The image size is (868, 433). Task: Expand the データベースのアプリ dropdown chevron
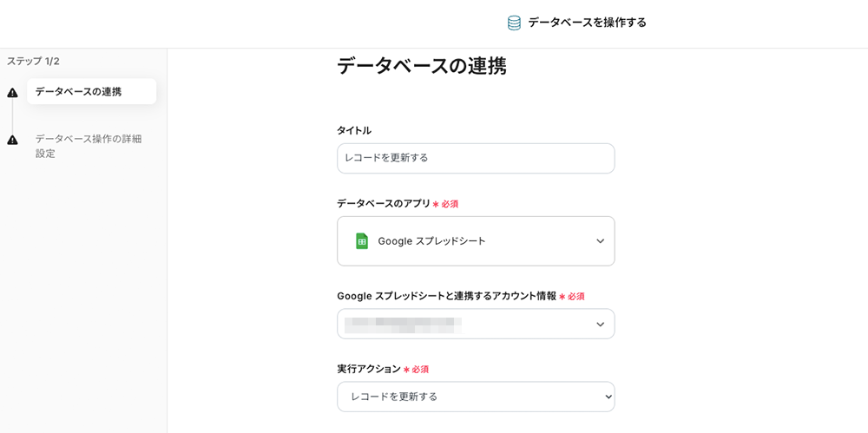click(x=600, y=241)
